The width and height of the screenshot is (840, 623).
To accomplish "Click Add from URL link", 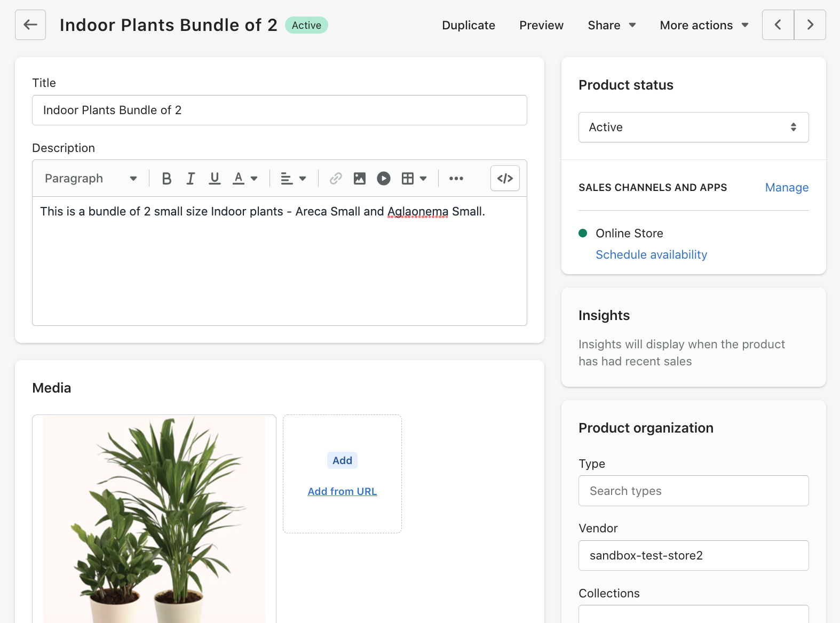I will coord(342,491).
